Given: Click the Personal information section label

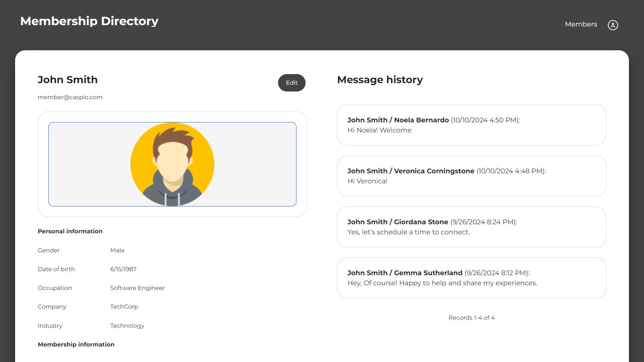Looking at the screenshot, I should click(x=70, y=231).
